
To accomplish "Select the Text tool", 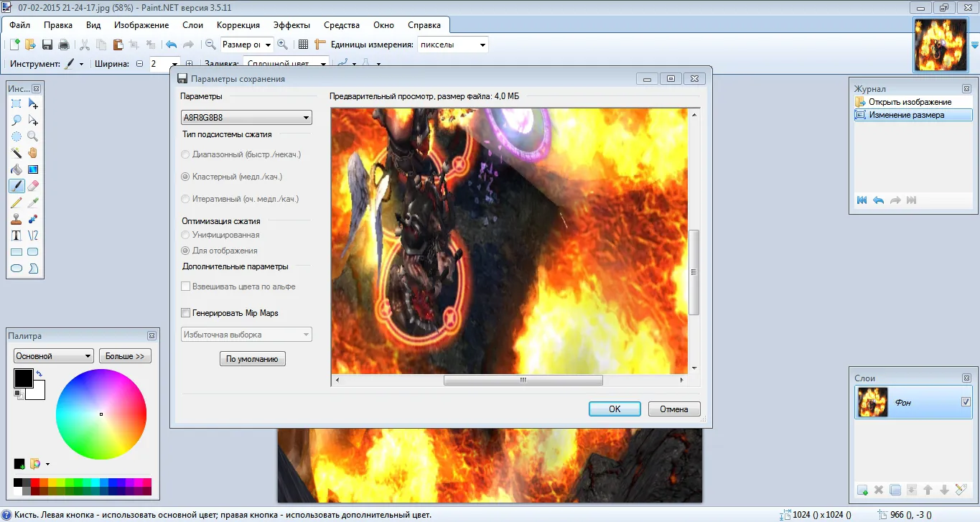I will (16, 236).
